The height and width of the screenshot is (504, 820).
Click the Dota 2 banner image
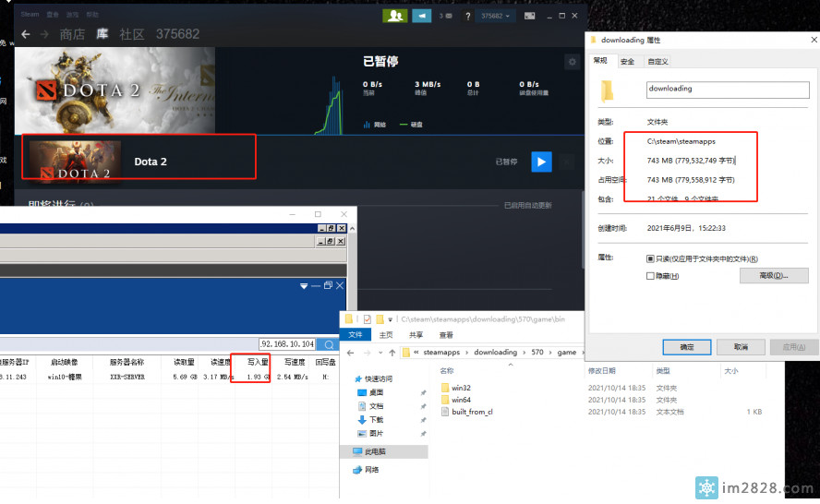[x=115, y=90]
